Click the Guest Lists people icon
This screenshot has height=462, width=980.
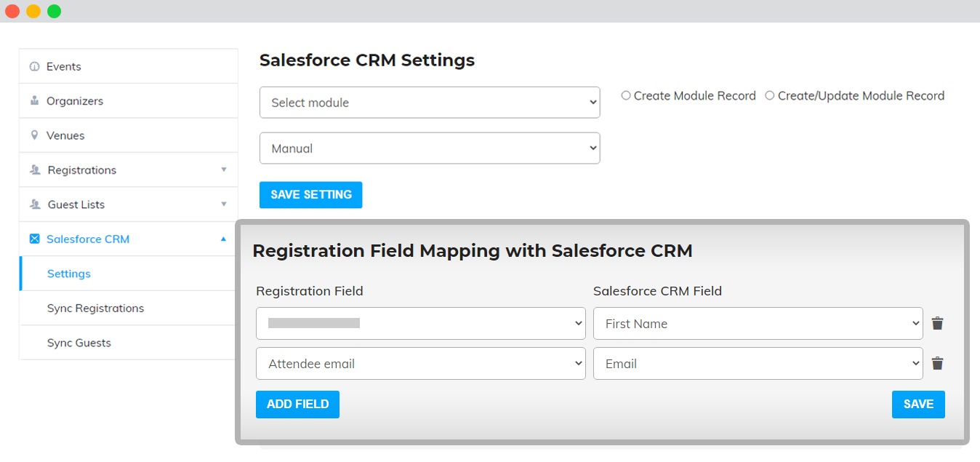point(35,204)
